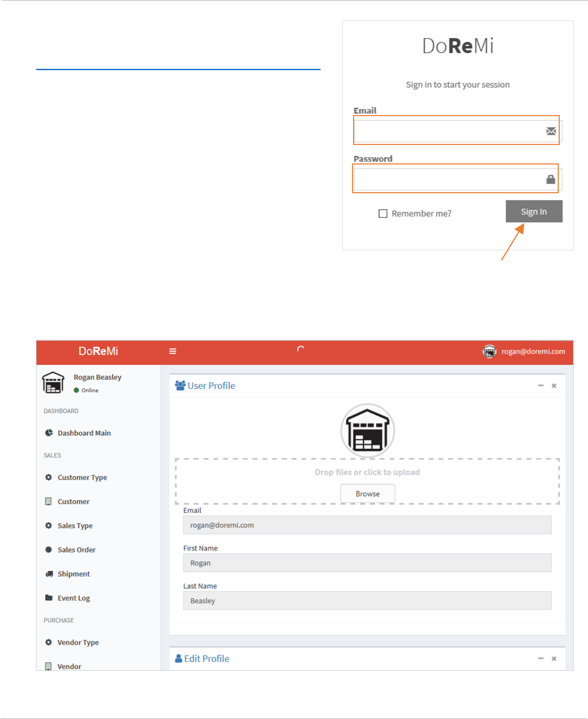
Task: Click the warehouse avatar next to Rogan Beasley
Action: [53, 383]
